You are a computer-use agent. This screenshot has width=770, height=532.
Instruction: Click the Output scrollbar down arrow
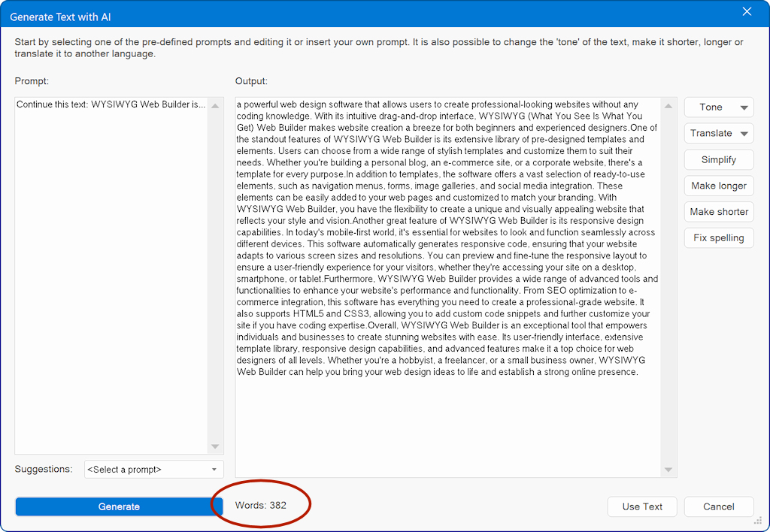click(x=668, y=470)
